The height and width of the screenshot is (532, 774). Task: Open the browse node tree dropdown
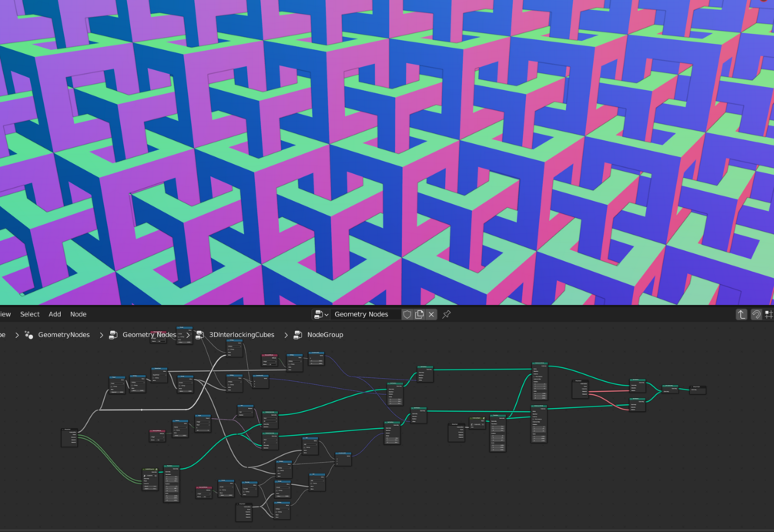coord(321,314)
